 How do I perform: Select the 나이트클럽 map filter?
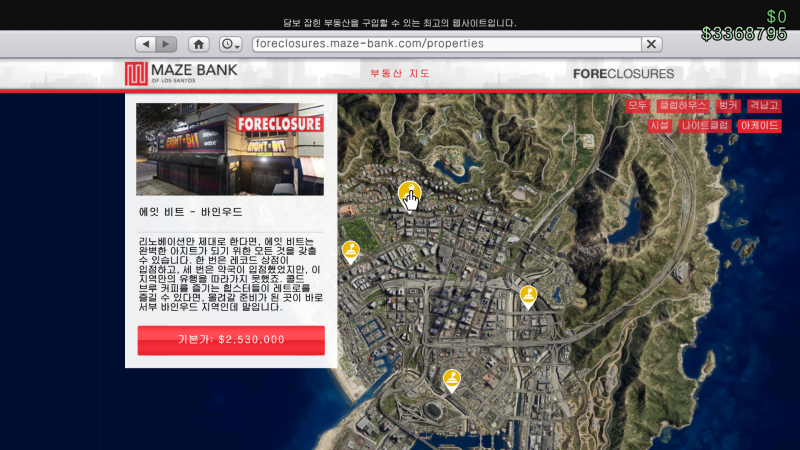[x=705, y=126]
